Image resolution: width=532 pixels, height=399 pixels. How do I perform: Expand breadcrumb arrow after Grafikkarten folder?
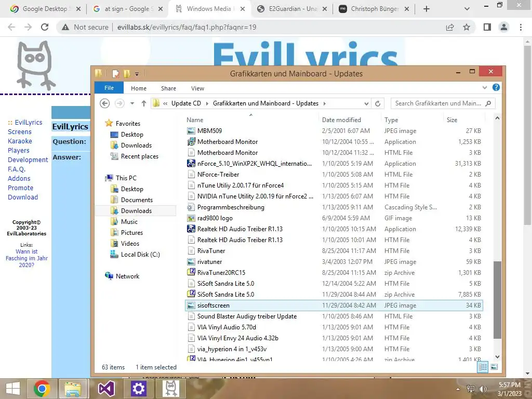(324, 103)
